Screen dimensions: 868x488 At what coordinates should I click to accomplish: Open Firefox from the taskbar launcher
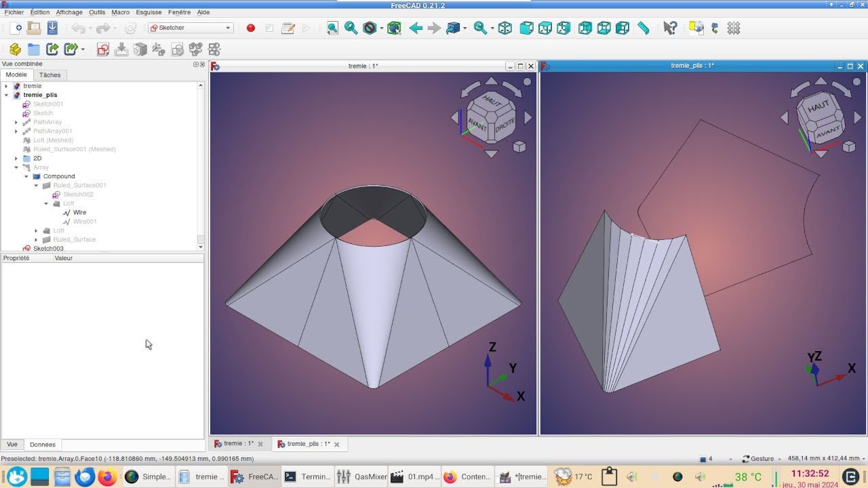pos(106,476)
